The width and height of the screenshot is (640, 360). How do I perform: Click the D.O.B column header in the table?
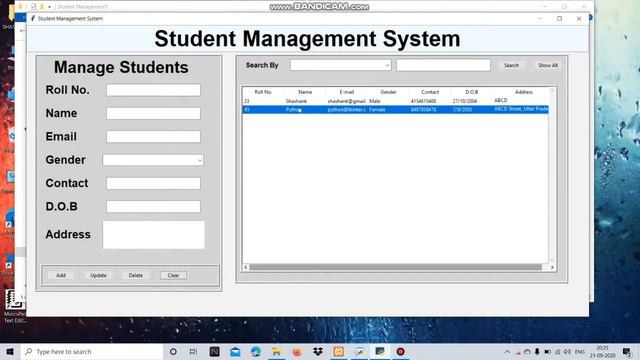point(471,92)
